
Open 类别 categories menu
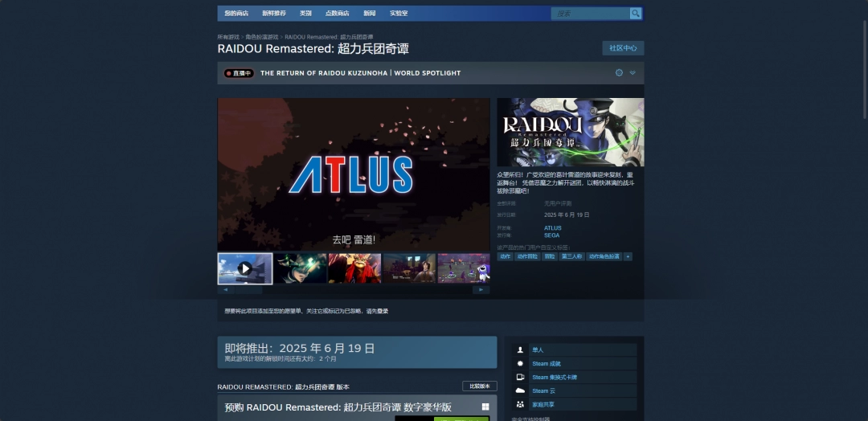coord(305,14)
